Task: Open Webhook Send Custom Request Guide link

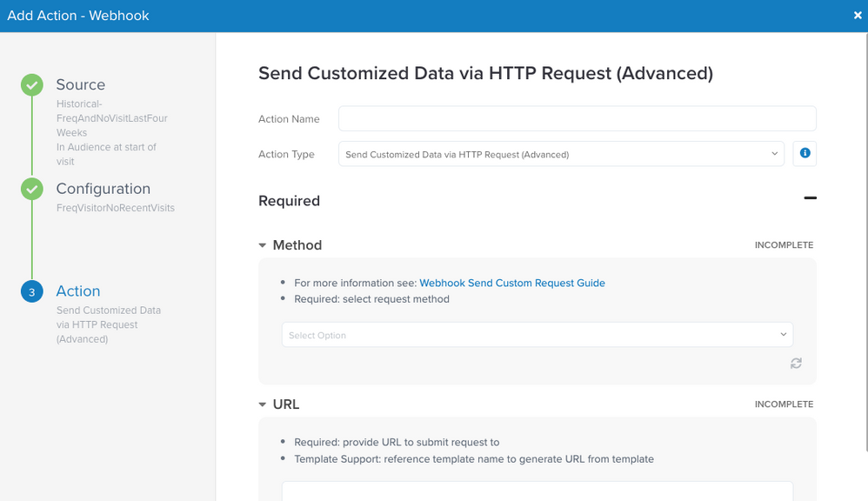Action: pyautogui.click(x=511, y=283)
